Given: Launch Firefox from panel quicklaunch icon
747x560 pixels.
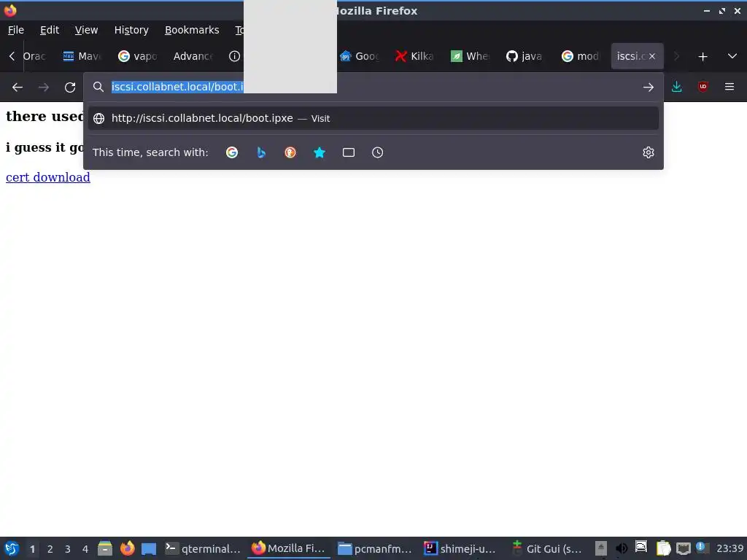Looking at the screenshot, I should 127,548.
